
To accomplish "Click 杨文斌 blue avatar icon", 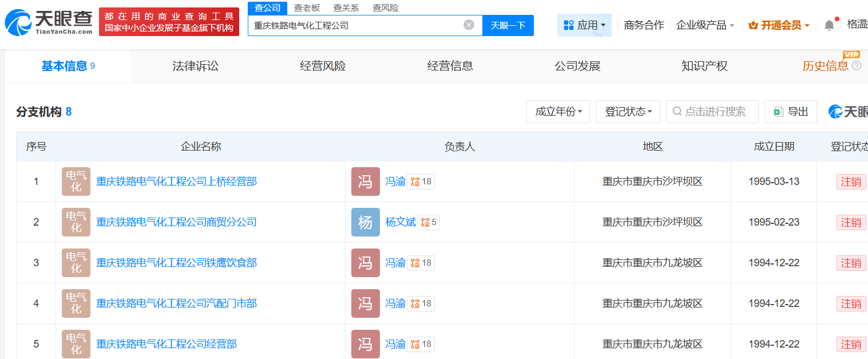I will coord(365,222).
